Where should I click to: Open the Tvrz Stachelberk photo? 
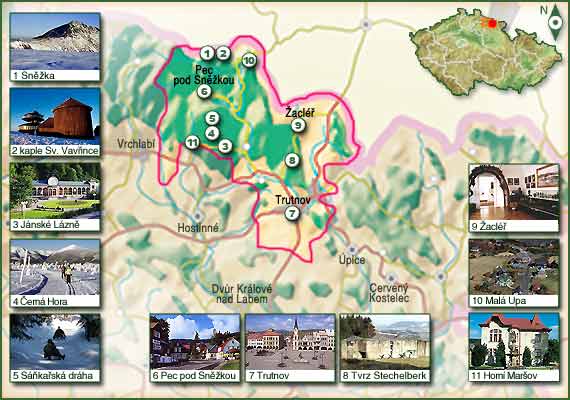point(385,342)
